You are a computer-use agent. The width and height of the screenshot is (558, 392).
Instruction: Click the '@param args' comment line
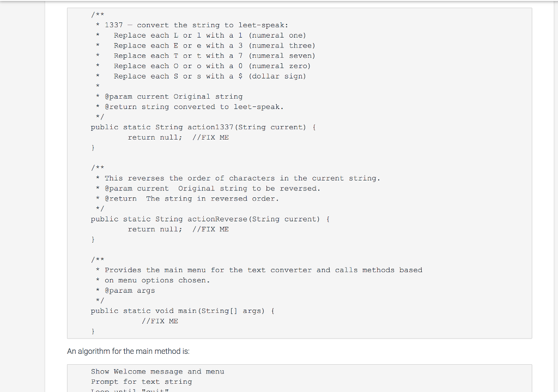[x=130, y=291]
